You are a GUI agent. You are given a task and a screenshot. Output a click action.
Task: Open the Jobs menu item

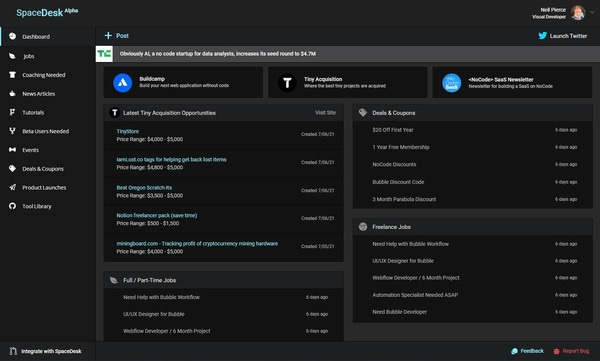click(x=29, y=56)
